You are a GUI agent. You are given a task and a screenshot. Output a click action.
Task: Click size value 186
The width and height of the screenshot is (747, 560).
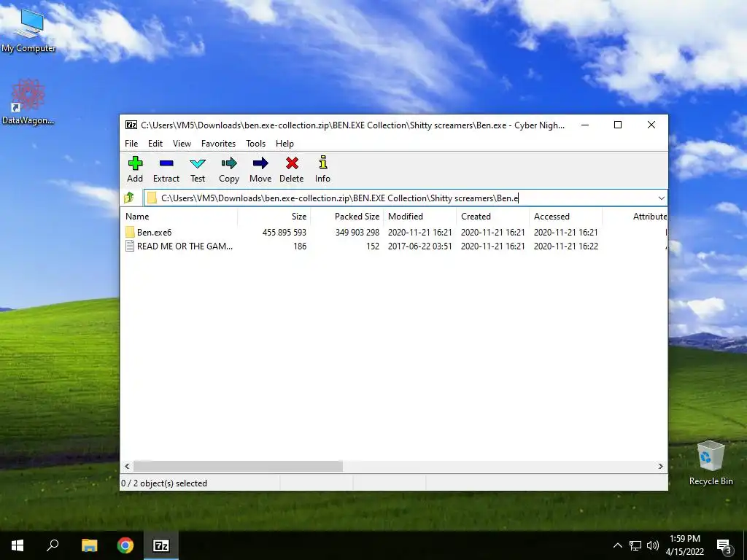tap(300, 246)
